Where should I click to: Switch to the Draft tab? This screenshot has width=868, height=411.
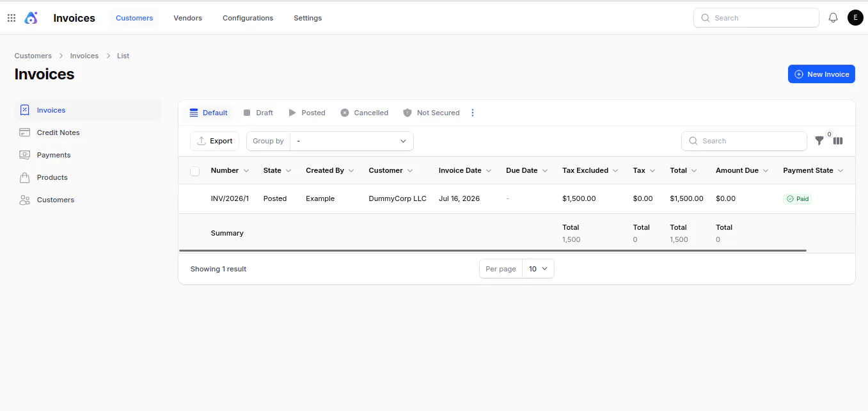258,113
